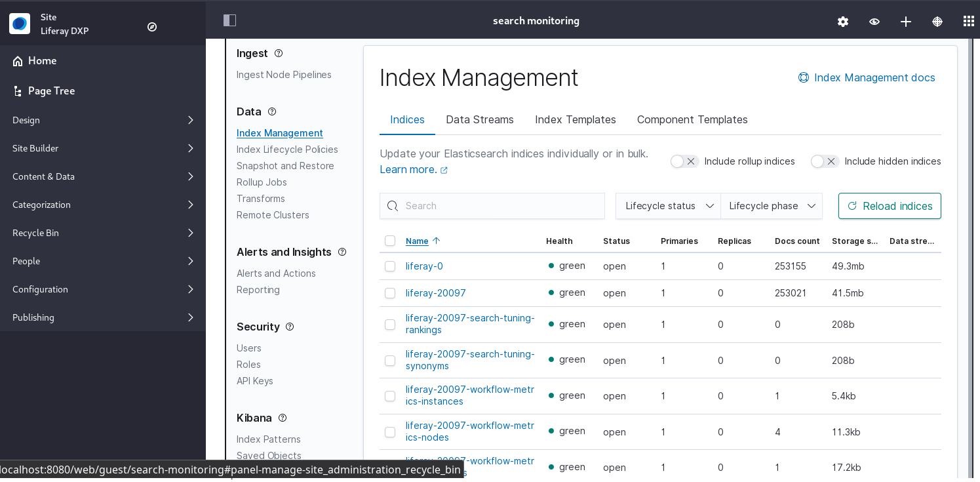Check the select-all indices checkbox
980x482 pixels.
[x=390, y=241]
